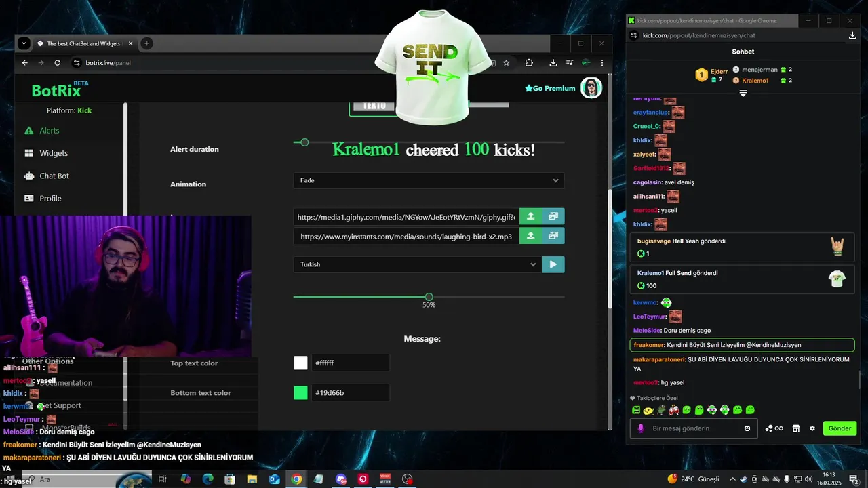The width and height of the screenshot is (868, 488).
Task: Edit the #19d66b bottom text color field
Action: point(351,392)
